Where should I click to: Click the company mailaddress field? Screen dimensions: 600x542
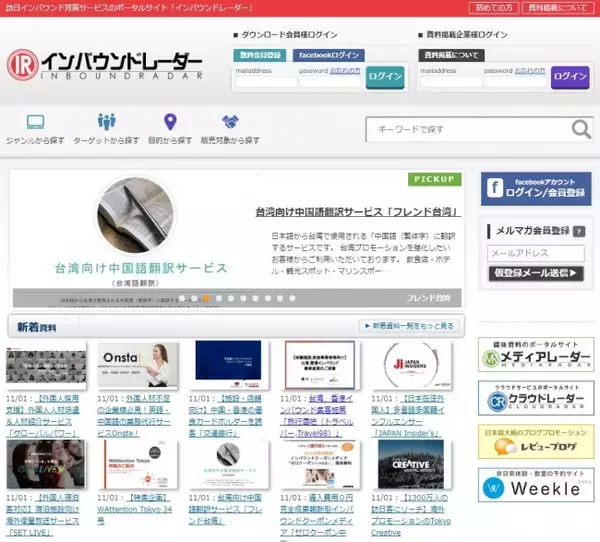[451, 82]
